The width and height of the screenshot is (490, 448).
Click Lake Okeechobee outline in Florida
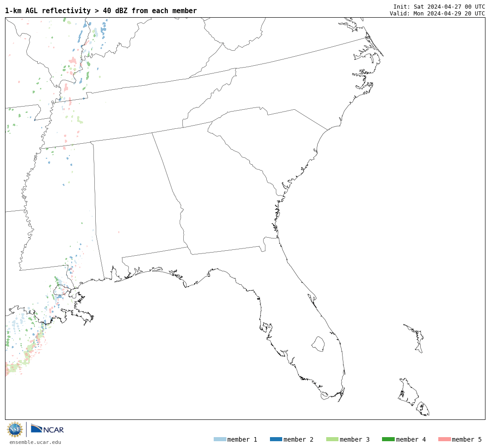pyautogui.click(x=318, y=344)
